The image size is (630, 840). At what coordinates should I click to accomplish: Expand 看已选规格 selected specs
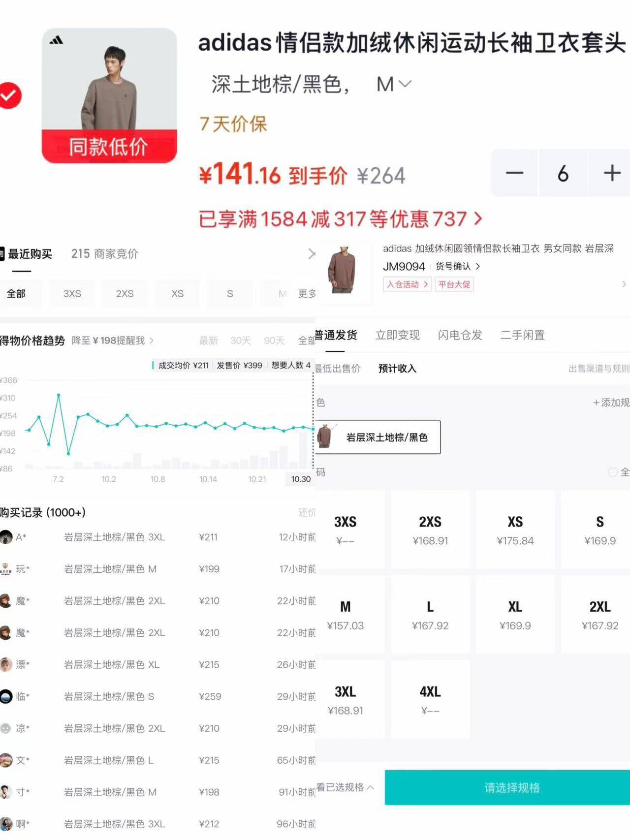coord(346,787)
